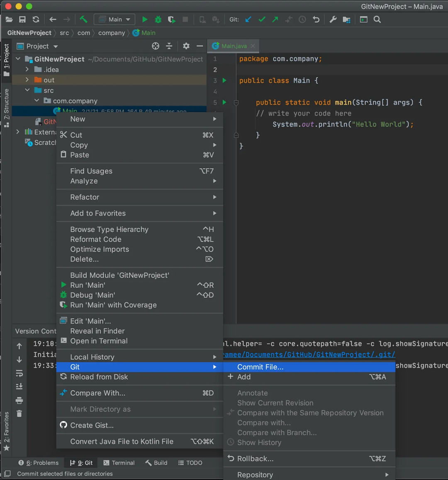448x480 pixels.
Task: Toggle tool window bars icon in status bar
Action: (x=7, y=474)
